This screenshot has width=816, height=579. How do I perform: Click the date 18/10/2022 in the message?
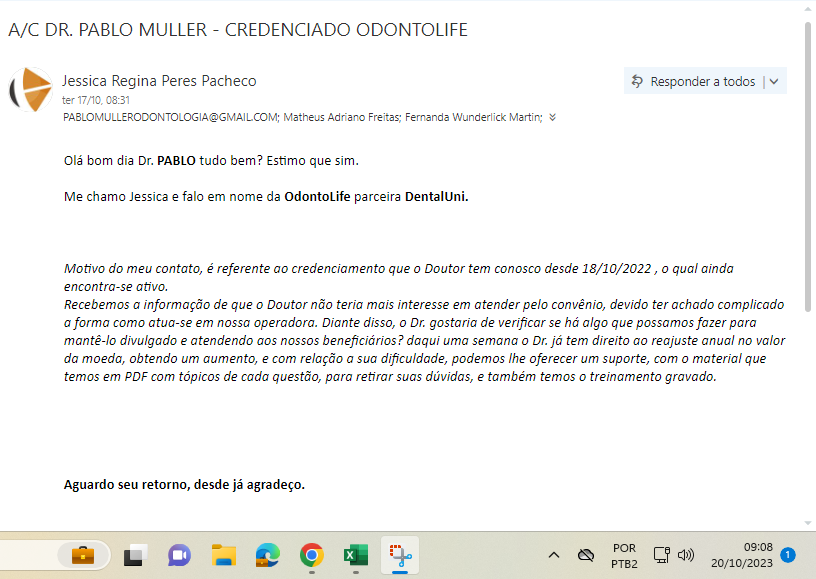pos(617,268)
